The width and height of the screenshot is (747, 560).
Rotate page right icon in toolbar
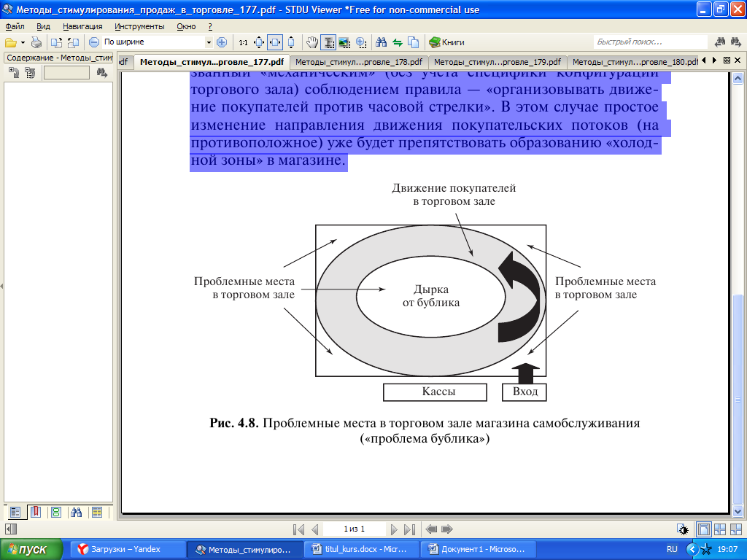pos(74,42)
